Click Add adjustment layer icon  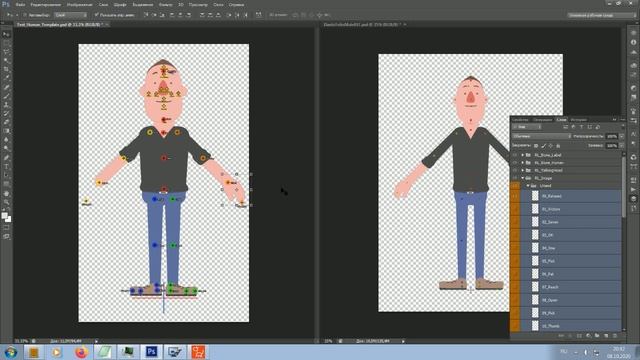point(588,336)
